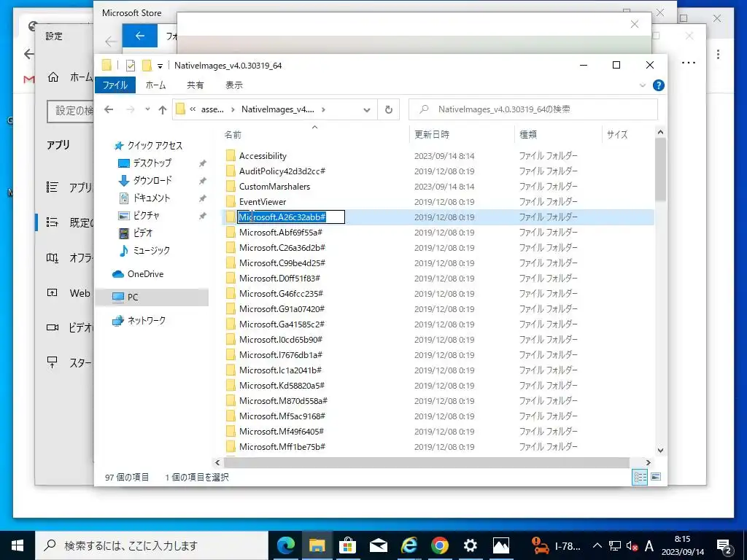747x560 pixels.
Task: Refresh the current folder view
Action: pos(389,109)
